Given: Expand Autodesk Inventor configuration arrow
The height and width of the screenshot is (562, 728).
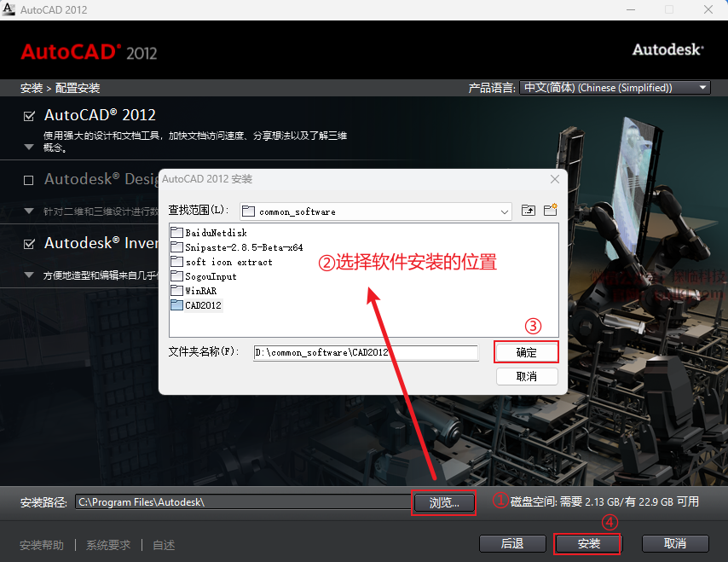Looking at the screenshot, I should pyautogui.click(x=29, y=275).
